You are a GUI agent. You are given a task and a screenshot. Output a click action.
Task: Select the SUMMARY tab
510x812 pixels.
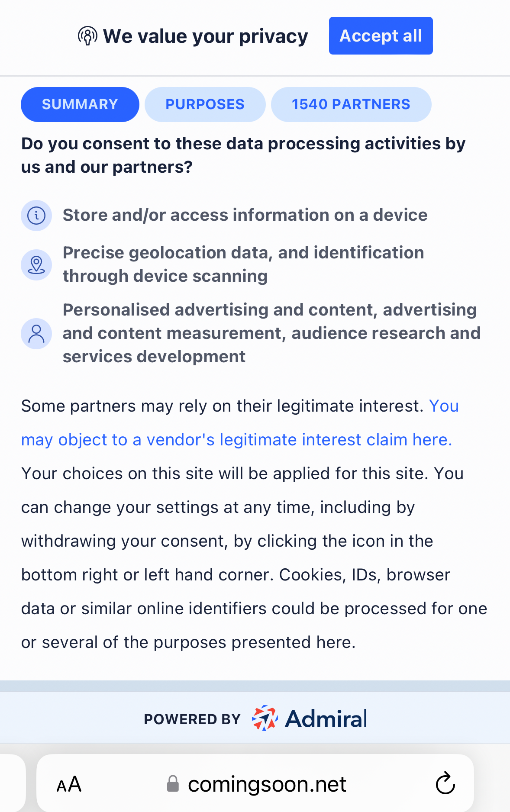click(x=80, y=104)
